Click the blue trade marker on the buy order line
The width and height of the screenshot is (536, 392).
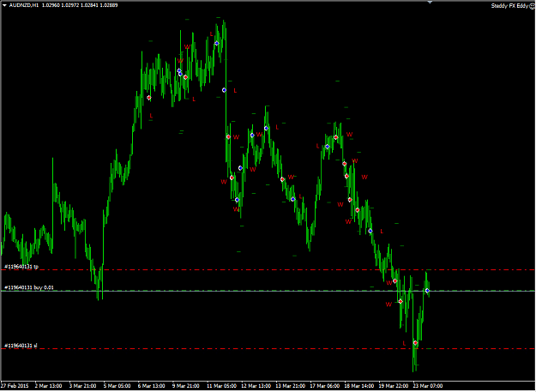427,291
